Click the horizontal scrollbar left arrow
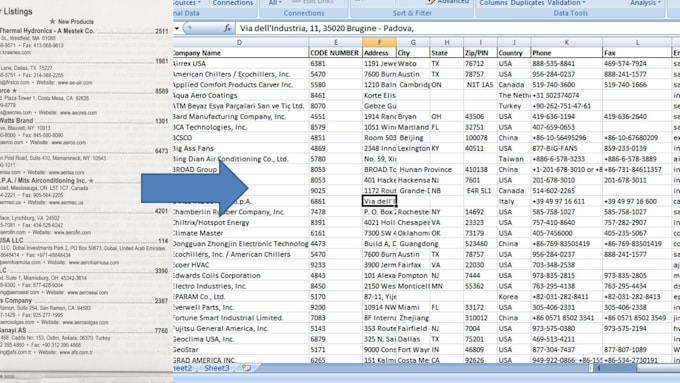This screenshot has height=383, width=680. click(598, 368)
